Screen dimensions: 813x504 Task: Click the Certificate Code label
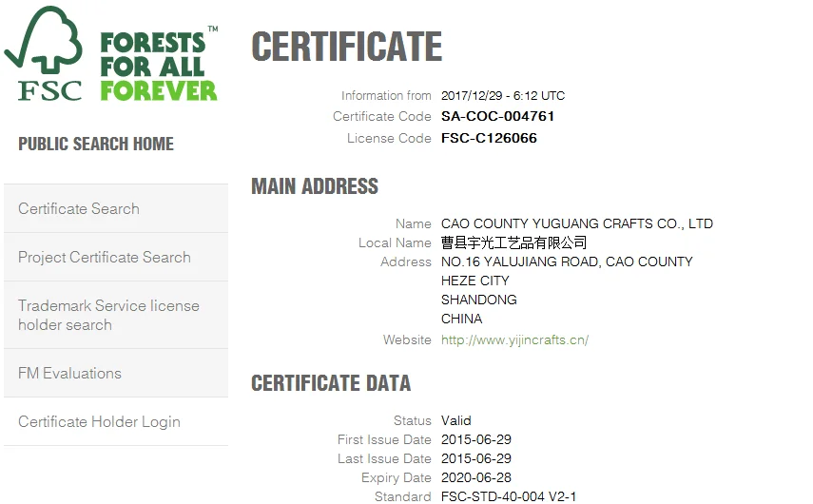(382, 117)
